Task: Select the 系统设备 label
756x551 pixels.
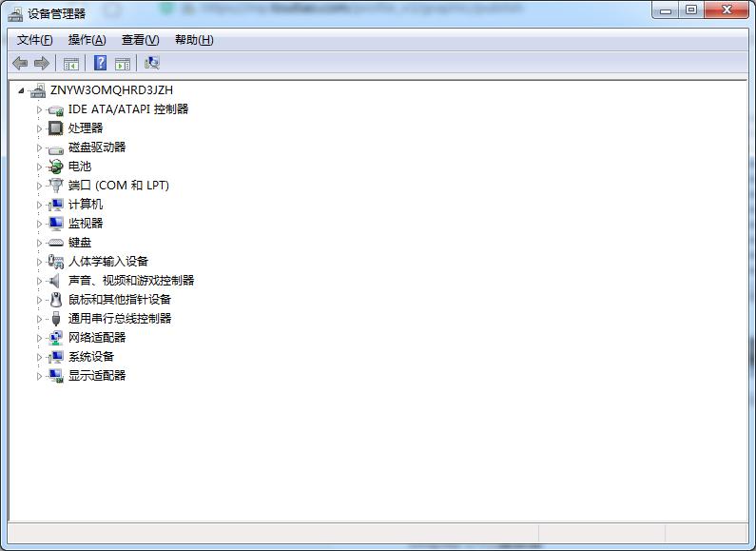Action: [x=91, y=357]
